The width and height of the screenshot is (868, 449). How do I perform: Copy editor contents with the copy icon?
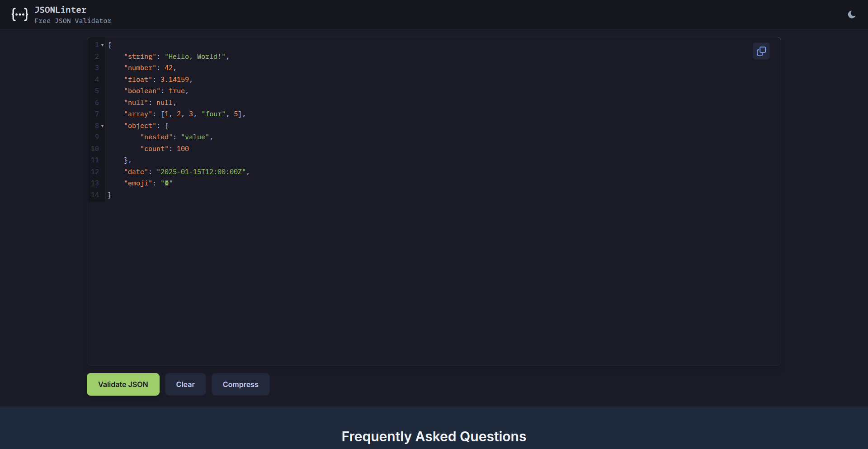(761, 51)
